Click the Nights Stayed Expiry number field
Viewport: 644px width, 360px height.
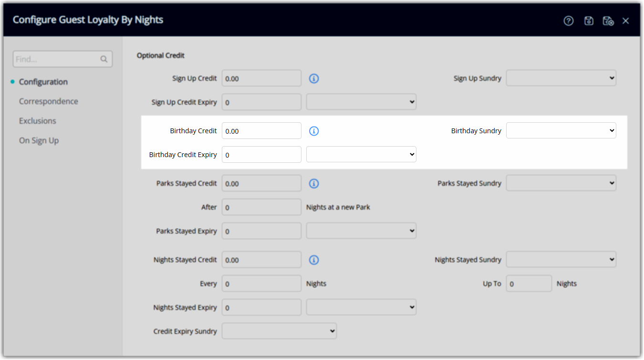[x=261, y=307]
